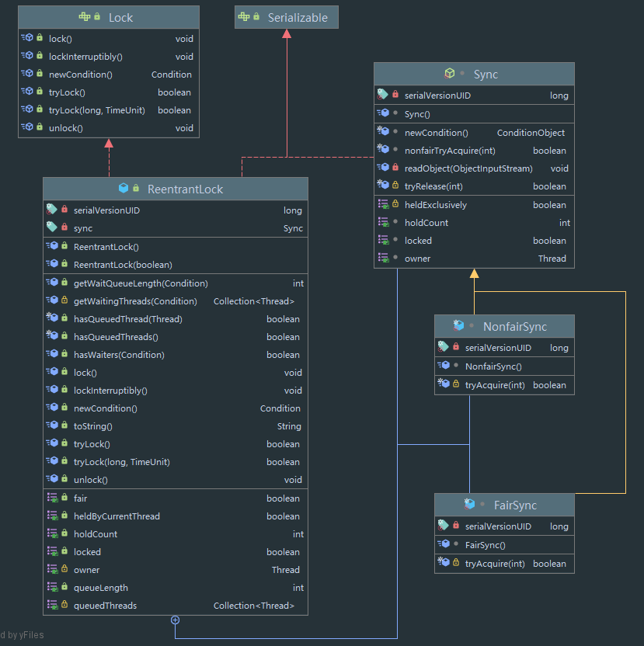The height and width of the screenshot is (646, 644).
Task: Select the getWaitingThreads(Condition) method row
Action: pos(135,301)
